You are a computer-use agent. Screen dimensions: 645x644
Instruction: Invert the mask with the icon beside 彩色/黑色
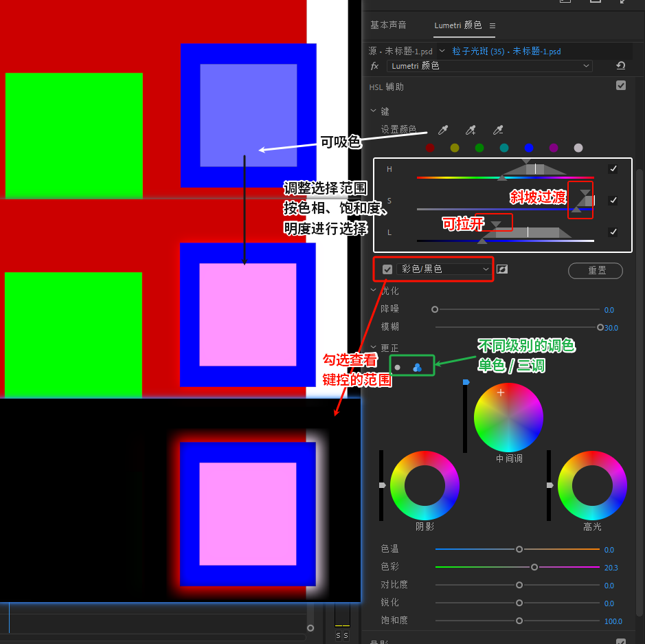pos(502,269)
